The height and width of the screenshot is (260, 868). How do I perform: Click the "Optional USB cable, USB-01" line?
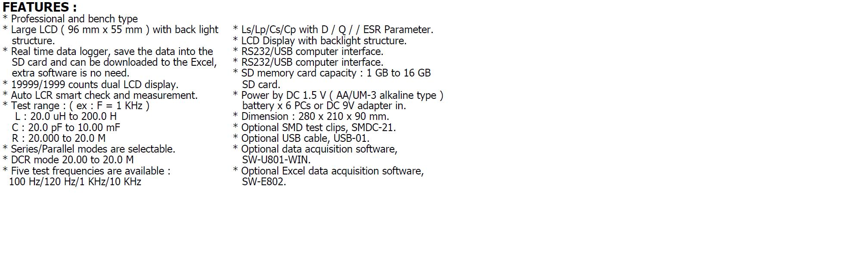point(305,138)
